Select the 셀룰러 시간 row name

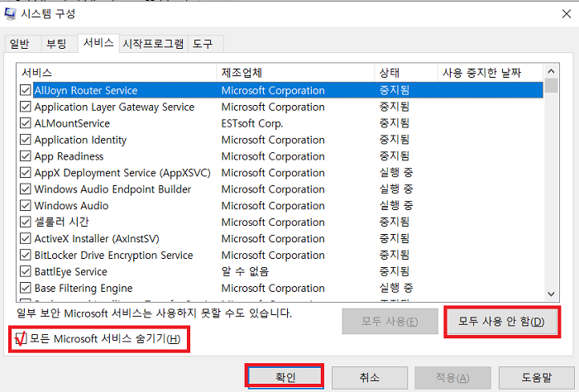[62, 222]
